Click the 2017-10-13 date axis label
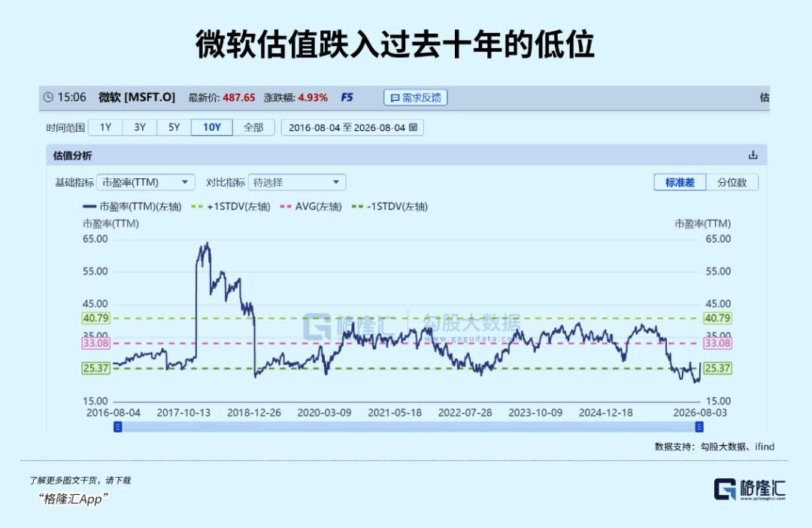812x528 pixels. (x=183, y=413)
